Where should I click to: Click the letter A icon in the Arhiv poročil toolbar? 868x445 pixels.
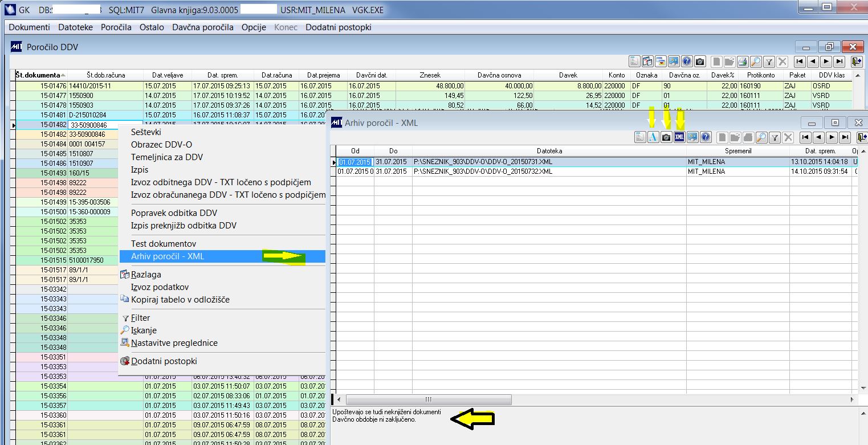click(x=653, y=137)
